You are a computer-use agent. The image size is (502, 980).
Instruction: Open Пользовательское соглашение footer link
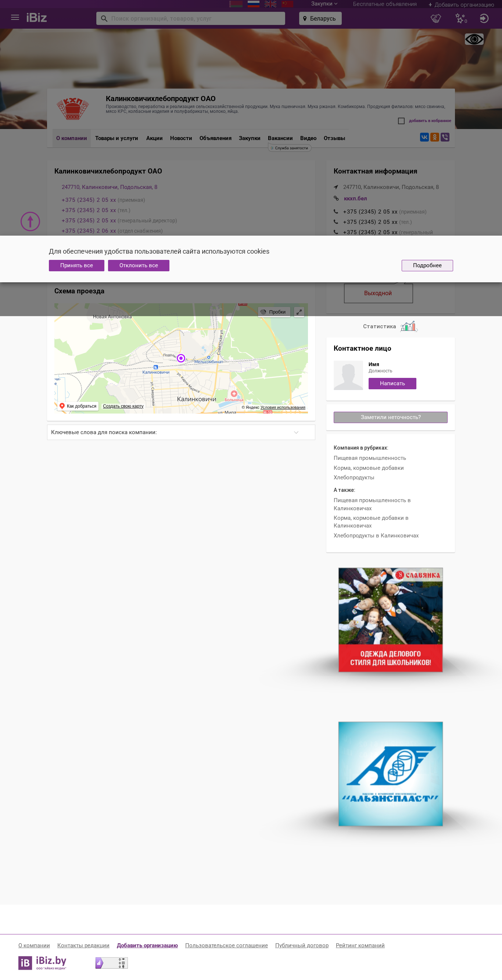point(226,945)
